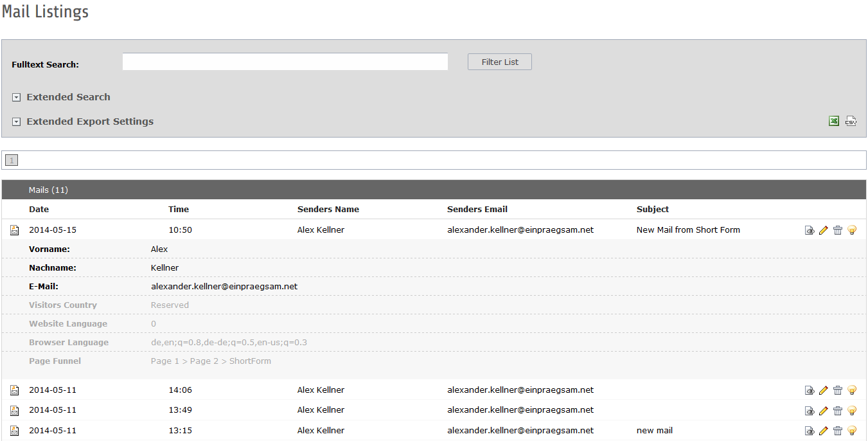
Task: Expand Extended Export Settings arrow
Action: (17, 122)
